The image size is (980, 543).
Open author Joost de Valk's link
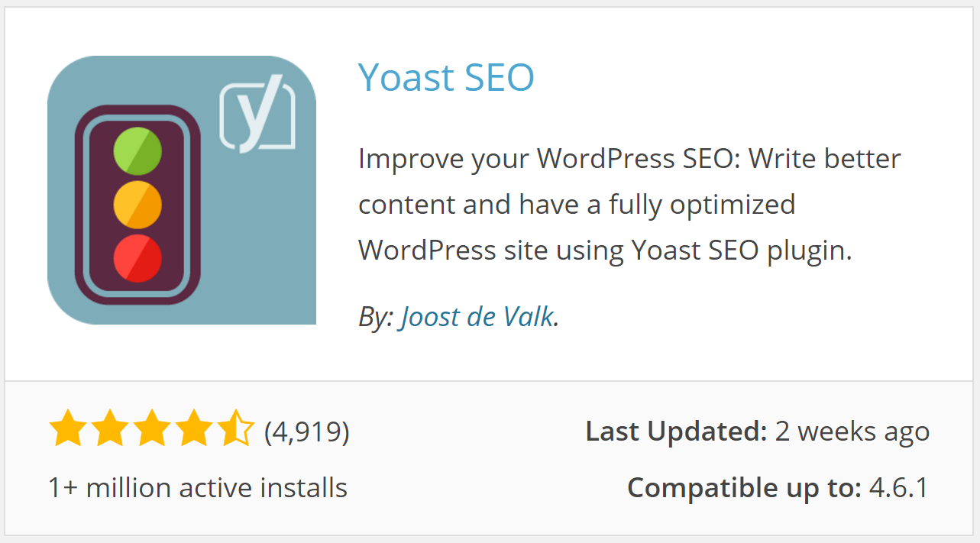[477, 316]
